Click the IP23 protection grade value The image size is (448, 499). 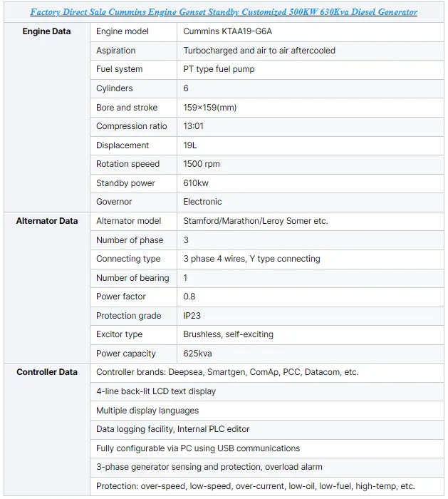192,316
